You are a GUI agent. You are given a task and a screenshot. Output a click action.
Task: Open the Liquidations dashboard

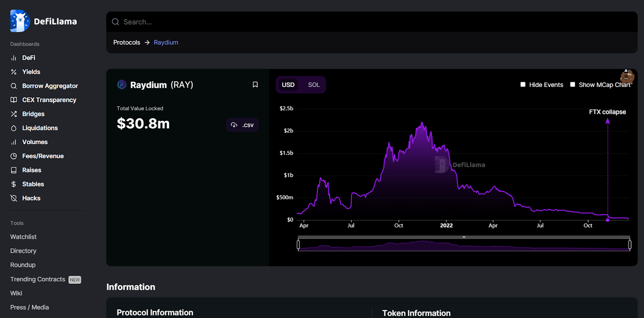[40, 128]
